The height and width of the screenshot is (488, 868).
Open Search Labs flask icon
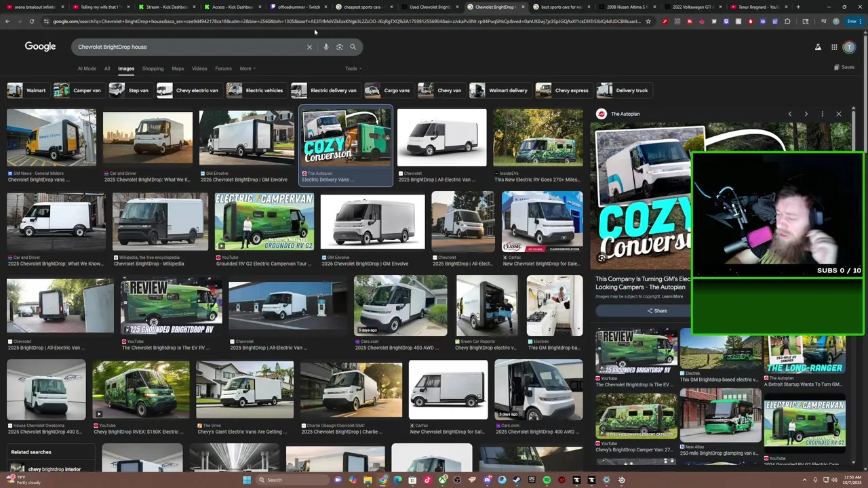click(818, 47)
